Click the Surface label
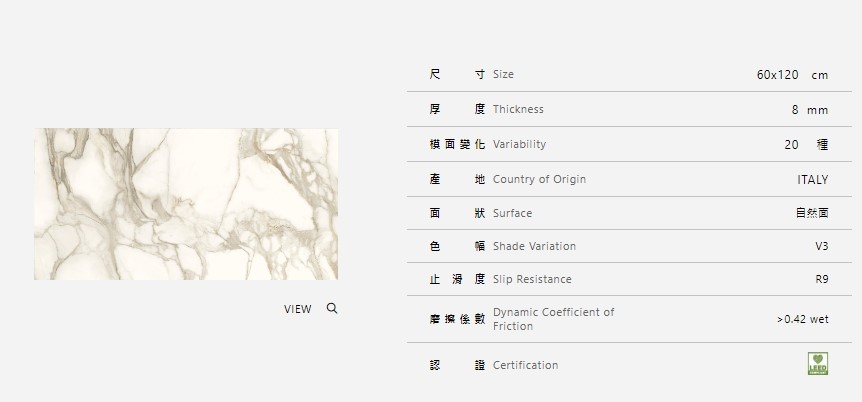 [512, 213]
